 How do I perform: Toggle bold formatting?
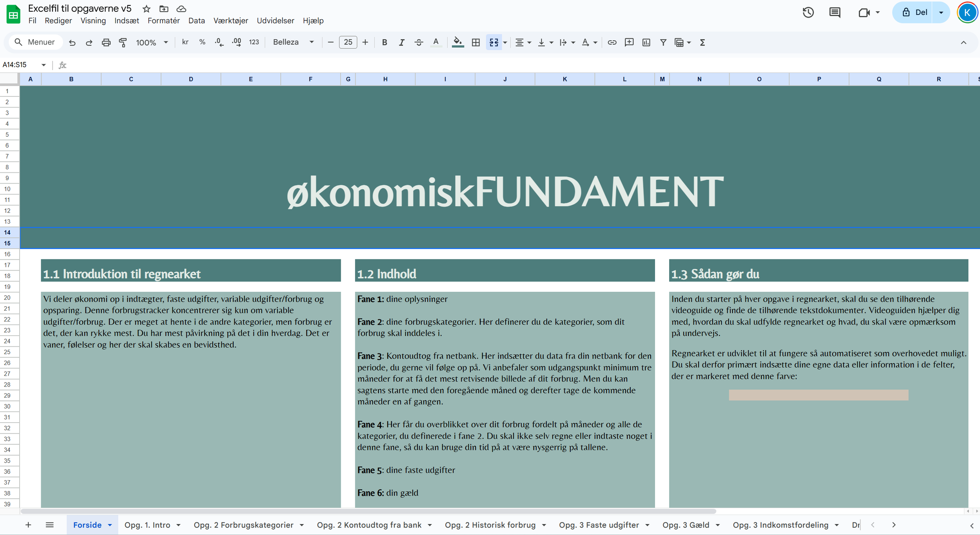(385, 42)
